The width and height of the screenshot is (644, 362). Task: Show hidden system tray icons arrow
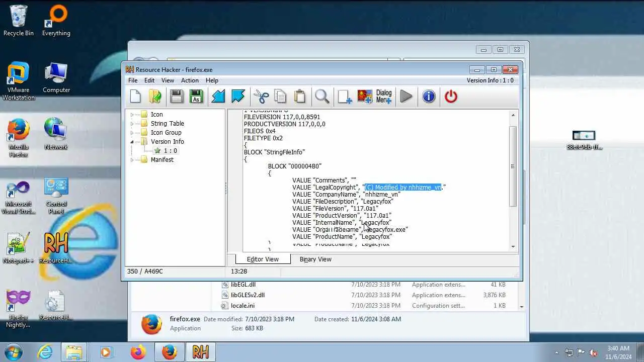tap(556, 352)
